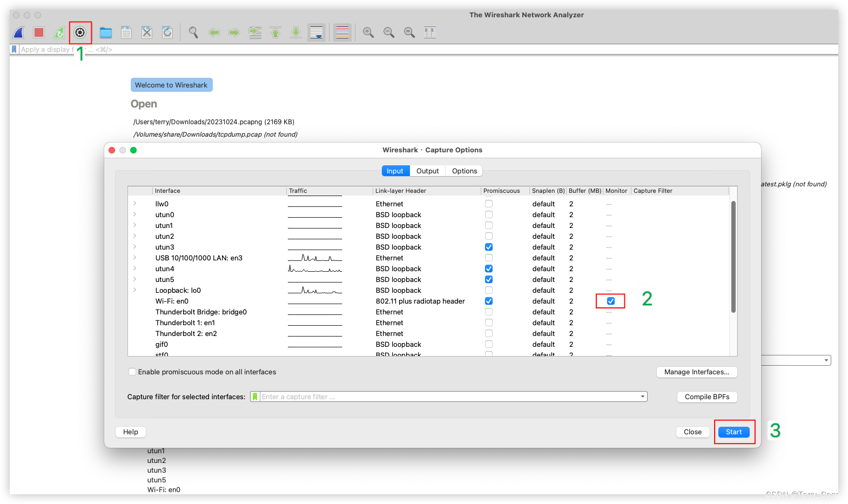
Task: Toggle monitor mode checkbox for Wi-Fi en0
Action: (x=611, y=301)
